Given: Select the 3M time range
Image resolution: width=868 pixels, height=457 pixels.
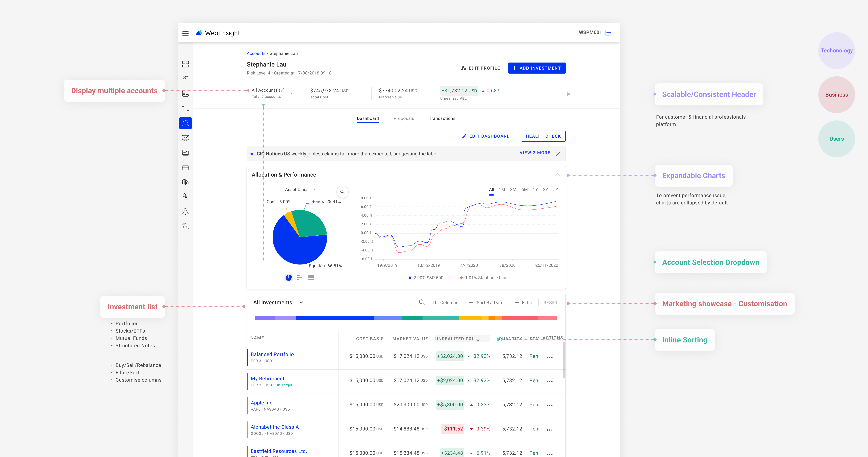Looking at the screenshot, I should 513,190.
